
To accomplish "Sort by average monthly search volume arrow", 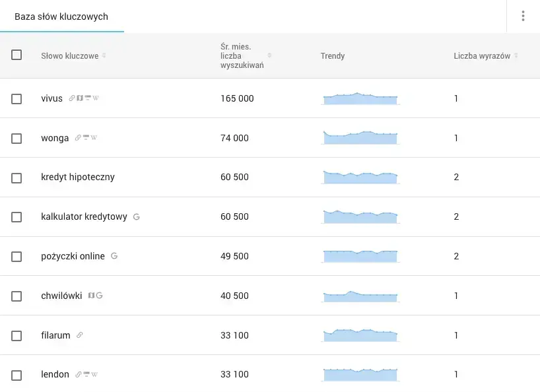I will 269,56.
